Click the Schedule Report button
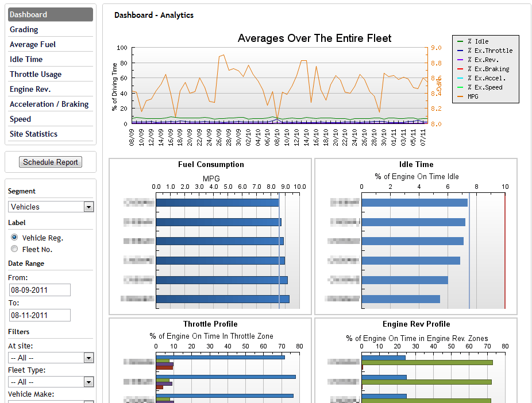This screenshot has height=403, width=532. coord(50,161)
